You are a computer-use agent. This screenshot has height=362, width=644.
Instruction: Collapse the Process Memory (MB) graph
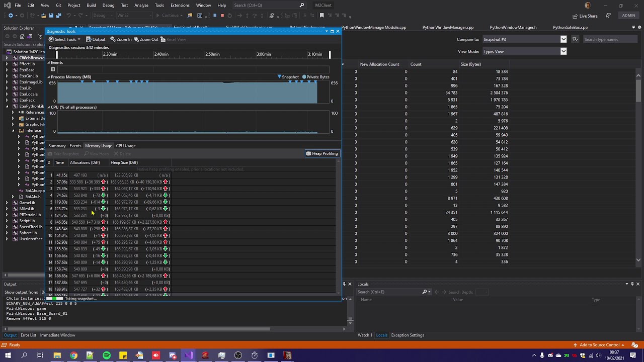pyautogui.click(x=49, y=77)
